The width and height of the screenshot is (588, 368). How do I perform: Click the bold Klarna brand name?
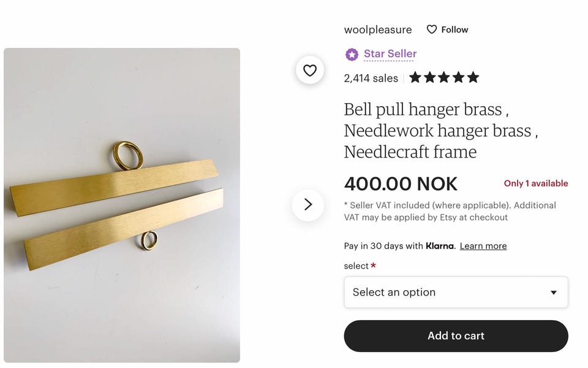coord(440,246)
